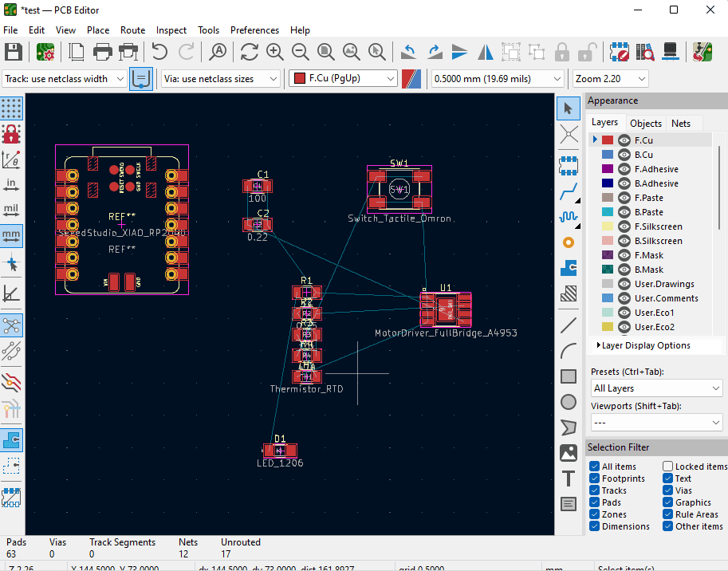Select the Add image tool
Screen dimensions: 728x571
[x=569, y=453]
